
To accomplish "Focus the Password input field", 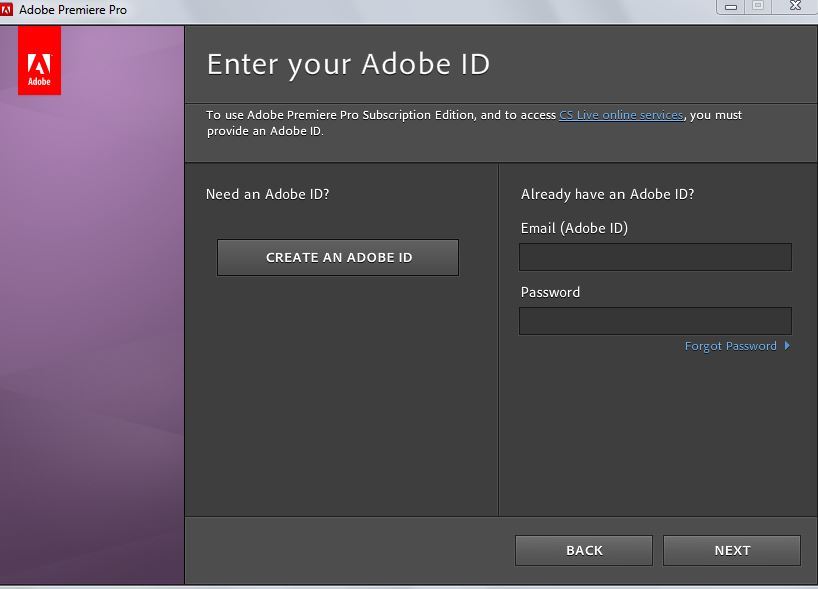I will click(655, 321).
